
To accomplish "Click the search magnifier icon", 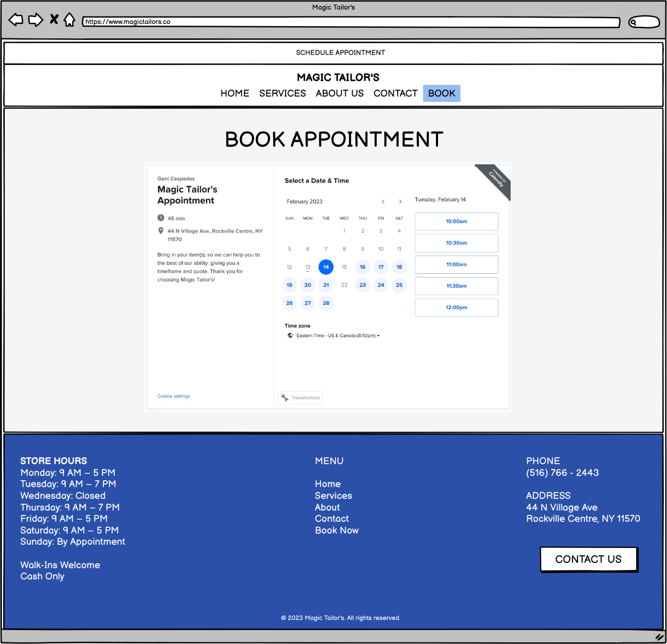I will (633, 22).
